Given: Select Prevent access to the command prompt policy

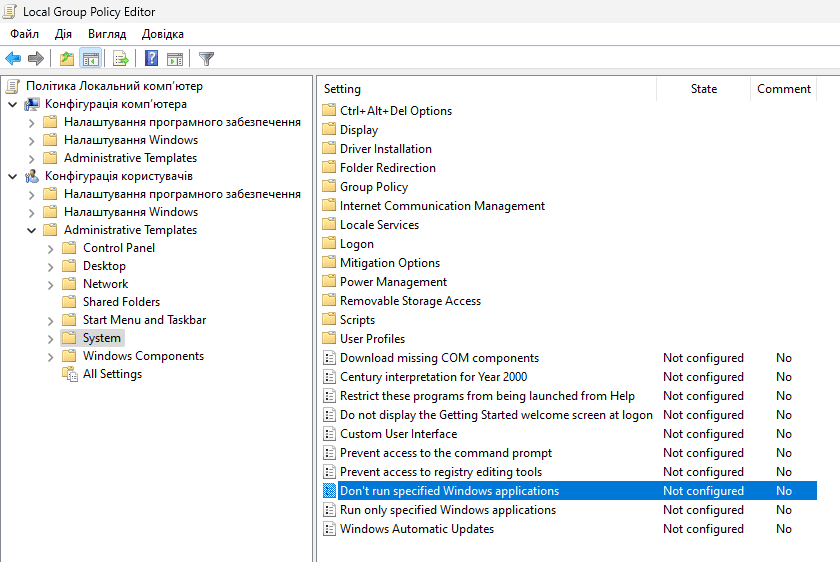Looking at the screenshot, I should [x=445, y=453].
